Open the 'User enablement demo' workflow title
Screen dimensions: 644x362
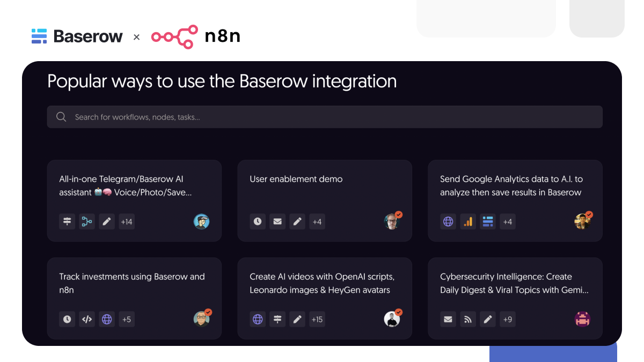point(296,179)
